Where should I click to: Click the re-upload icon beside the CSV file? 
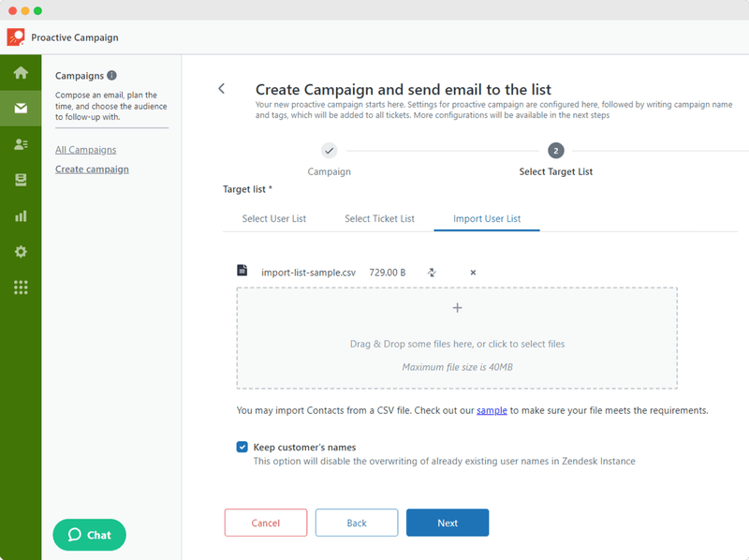coord(432,273)
